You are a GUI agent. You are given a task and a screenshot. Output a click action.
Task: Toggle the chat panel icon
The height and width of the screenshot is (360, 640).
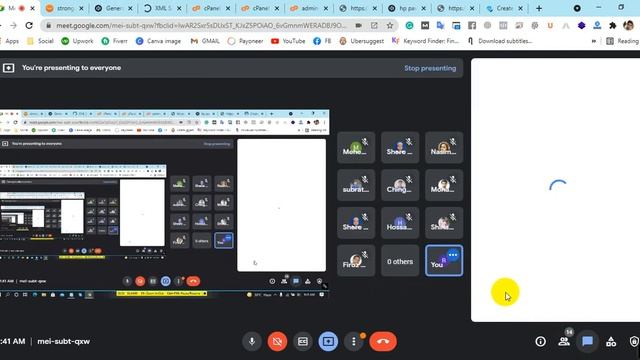point(587,341)
